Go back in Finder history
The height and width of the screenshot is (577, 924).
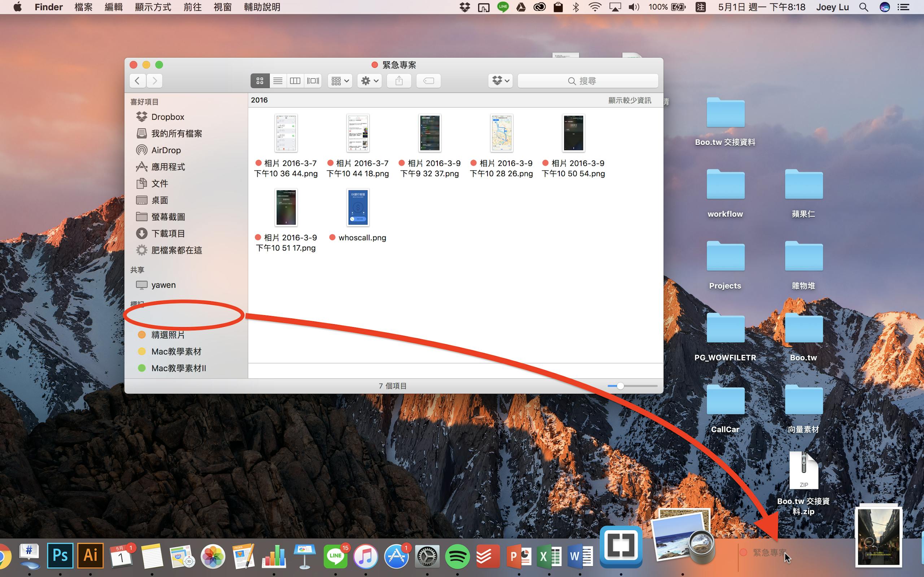138,81
